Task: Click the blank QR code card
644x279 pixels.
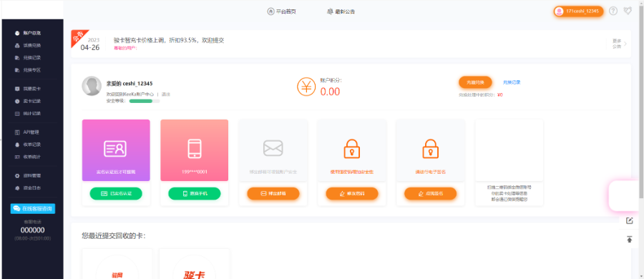Action: (x=509, y=150)
